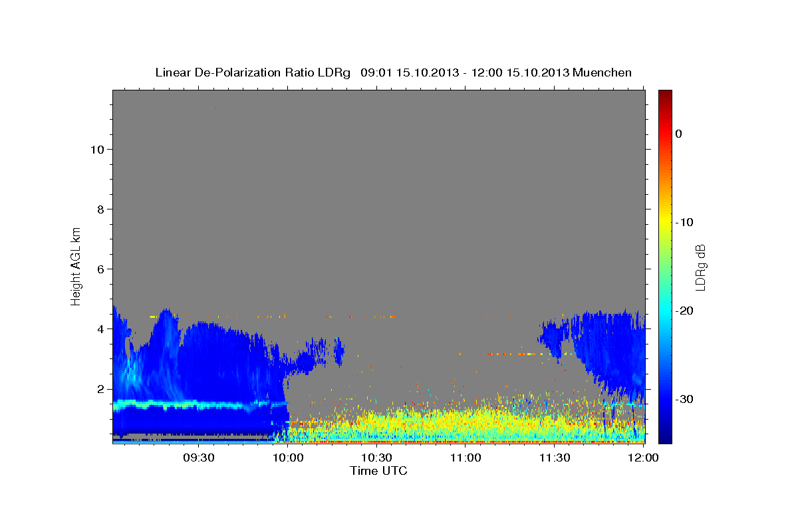This screenshot has height=532, width=798.
Task: Click the '09:30' time tick label
Action: click(x=199, y=458)
